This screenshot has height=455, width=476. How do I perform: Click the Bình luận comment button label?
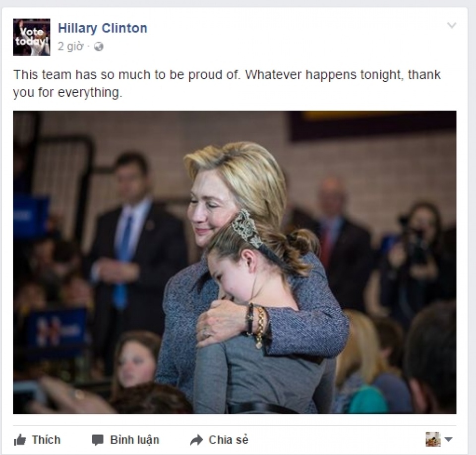point(134,440)
